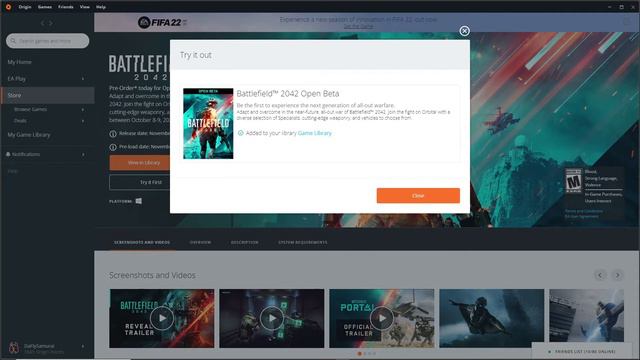Click the Windows platform icon
This screenshot has height=360, width=640.
(x=139, y=201)
